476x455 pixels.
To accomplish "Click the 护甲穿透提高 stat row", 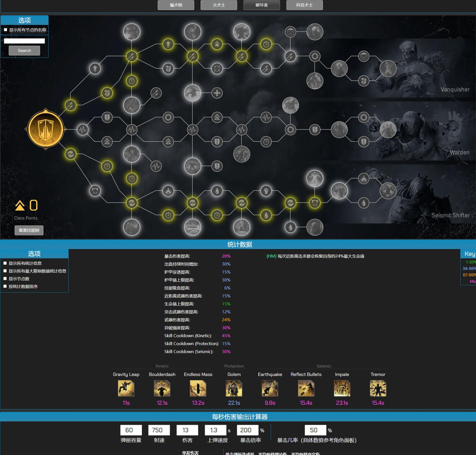I will click(x=197, y=272).
